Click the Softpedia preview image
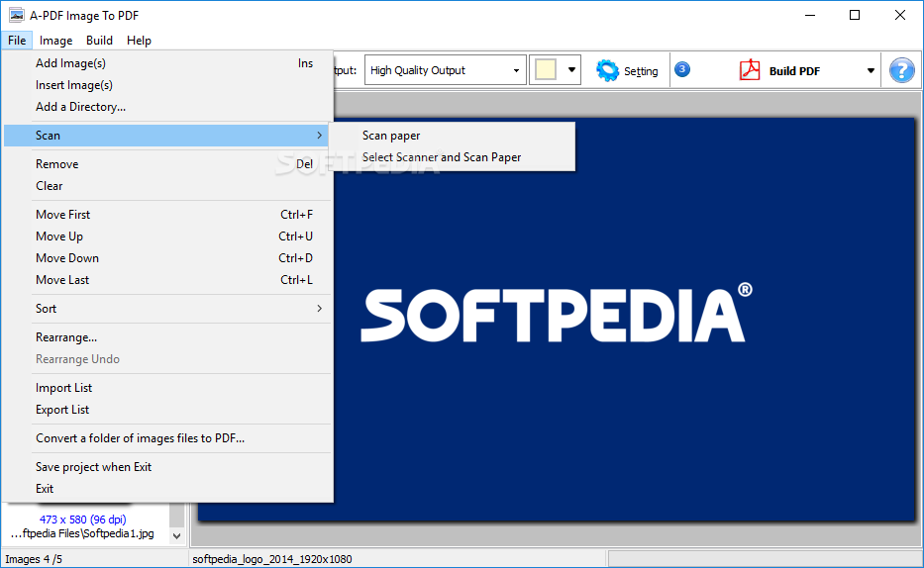 (557, 319)
